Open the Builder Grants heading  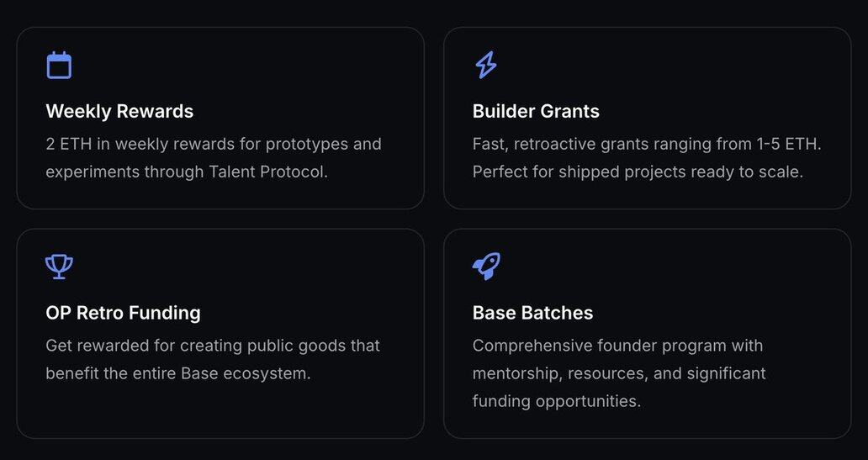(x=536, y=111)
